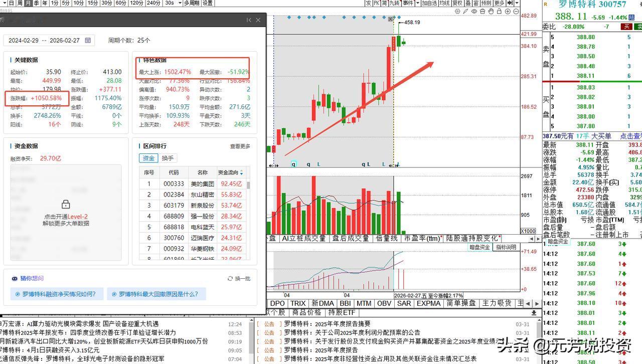Image resolution: width=642 pixels, height=364 pixels.
Task: Zoom in the chart with plus icon
Action: coord(508,11)
